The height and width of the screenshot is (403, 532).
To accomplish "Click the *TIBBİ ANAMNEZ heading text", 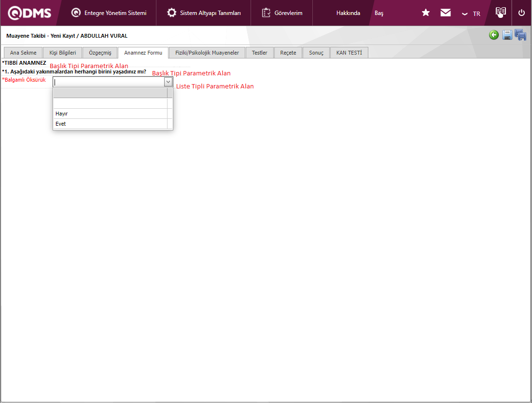I will pyautogui.click(x=24, y=63).
